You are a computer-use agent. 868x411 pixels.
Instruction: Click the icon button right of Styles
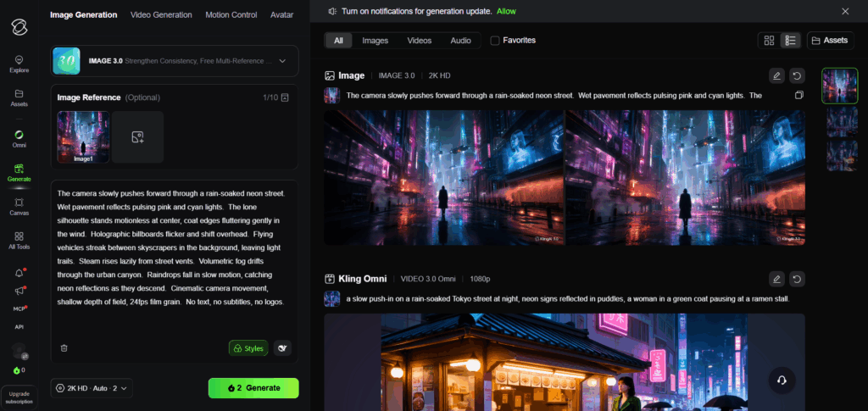pyautogui.click(x=282, y=348)
